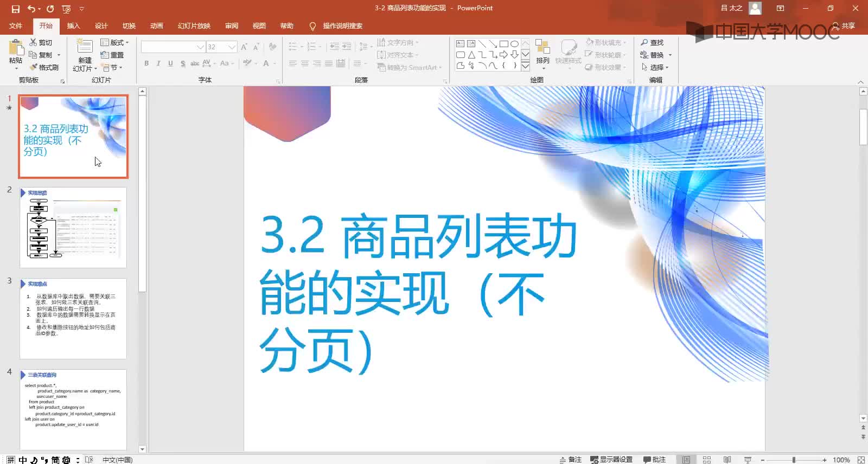Switch to the Animations (动画) tab
This screenshot has width=868, height=464.
pos(157,25)
